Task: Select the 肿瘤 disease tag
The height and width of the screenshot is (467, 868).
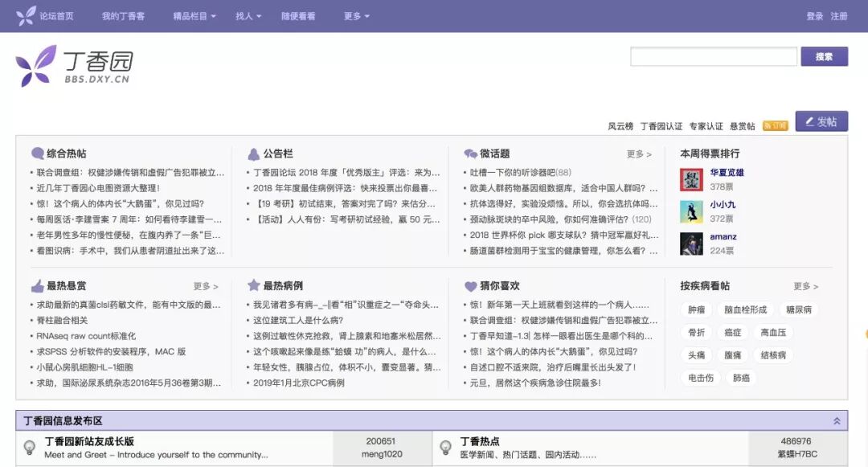Action: pos(696,309)
